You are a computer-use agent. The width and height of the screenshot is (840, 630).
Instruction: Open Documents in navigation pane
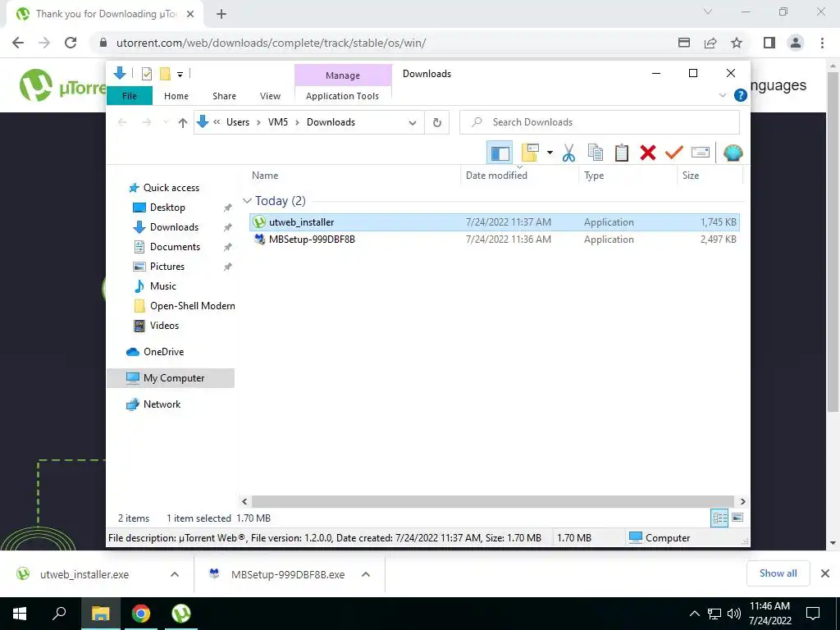coord(175,247)
